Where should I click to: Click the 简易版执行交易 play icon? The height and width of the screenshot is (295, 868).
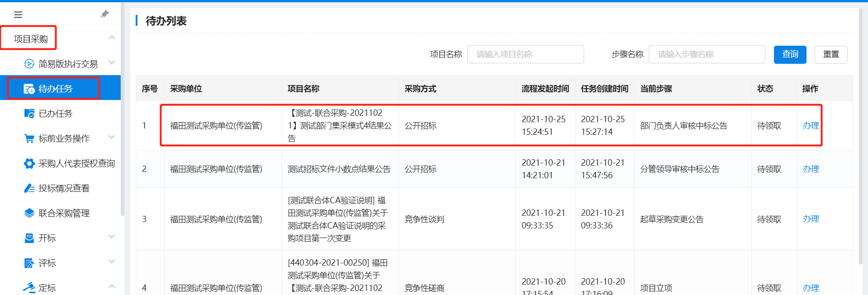pyautogui.click(x=29, y=64)
